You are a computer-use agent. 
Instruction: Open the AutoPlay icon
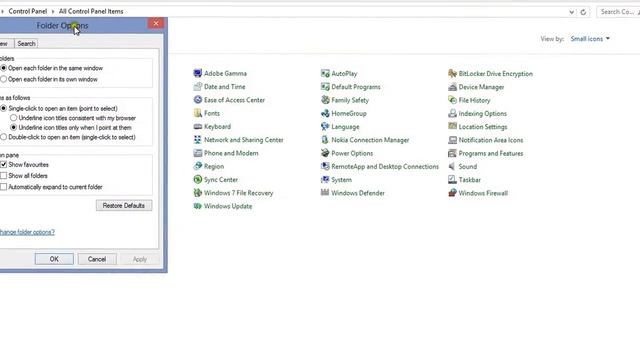tap(325, 73)
